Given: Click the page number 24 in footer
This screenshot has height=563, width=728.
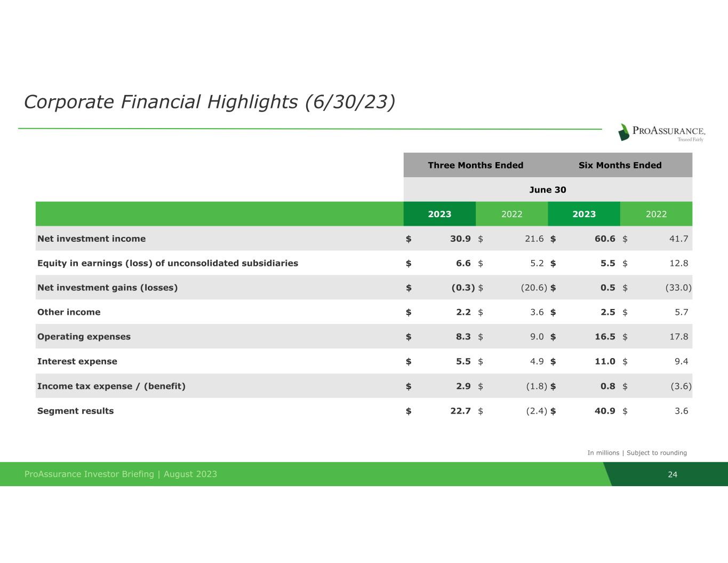Looking at the screenshot, I should (672, 474).
